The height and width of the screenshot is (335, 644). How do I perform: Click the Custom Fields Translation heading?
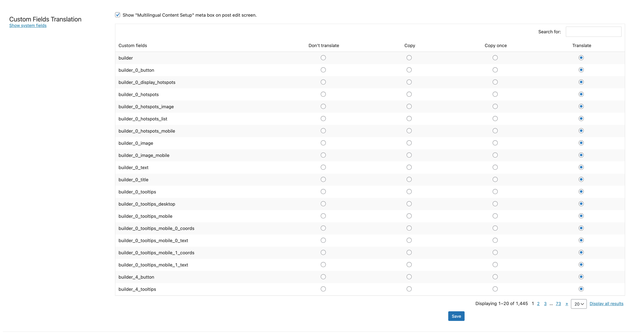[45, 19]
